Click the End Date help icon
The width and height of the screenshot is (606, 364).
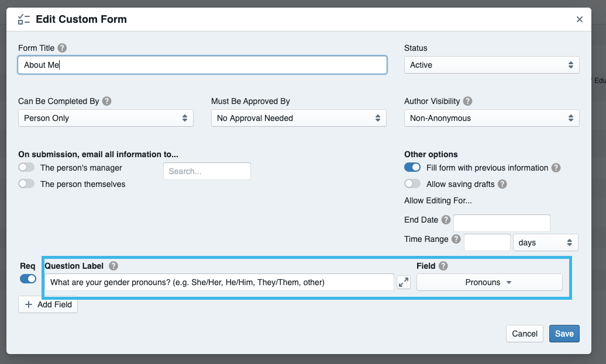click(446, 220)
